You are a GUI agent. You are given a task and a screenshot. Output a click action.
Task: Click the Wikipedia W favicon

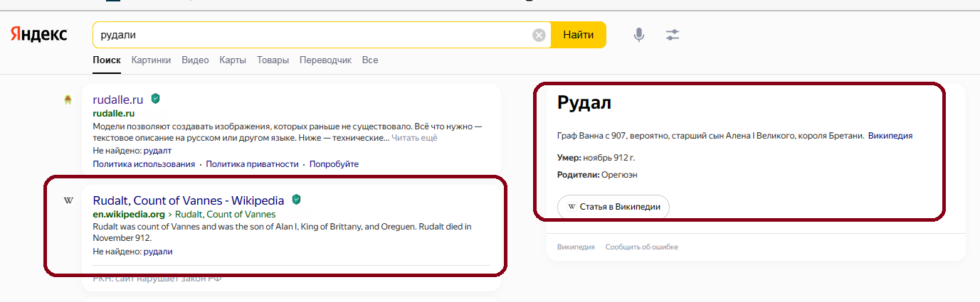(68, 200)
